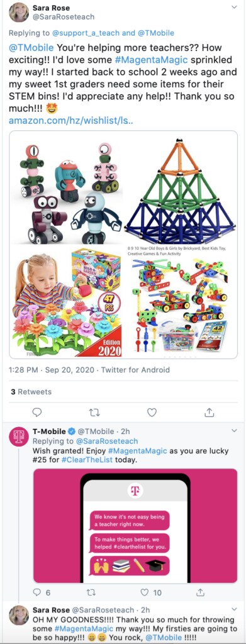The height and width of the screenshot is (644, 246).
Task: Open T-Mobile's profile avatar logo
Action: [x=18, y=437]
